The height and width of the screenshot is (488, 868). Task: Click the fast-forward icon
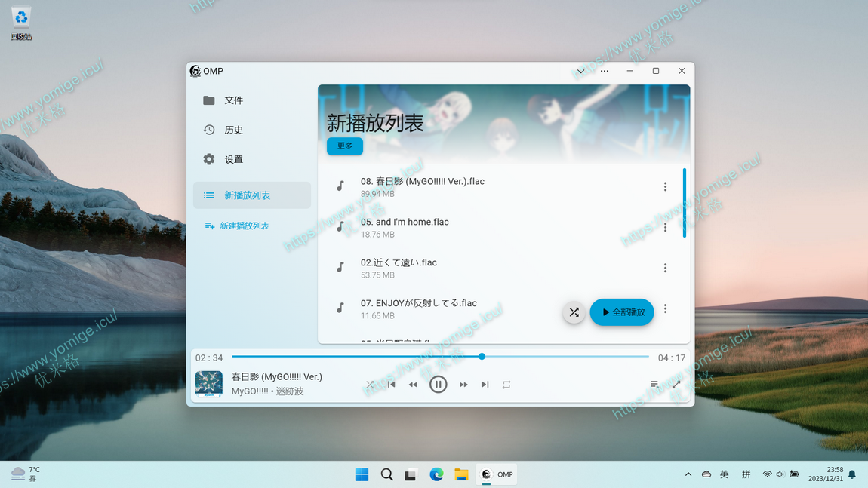[463, 385]
